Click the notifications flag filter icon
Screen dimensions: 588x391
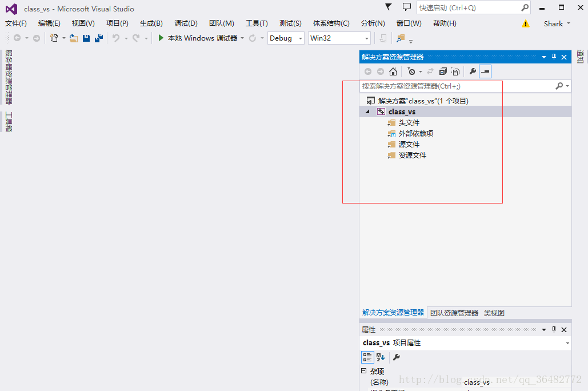tap(389, 7)
